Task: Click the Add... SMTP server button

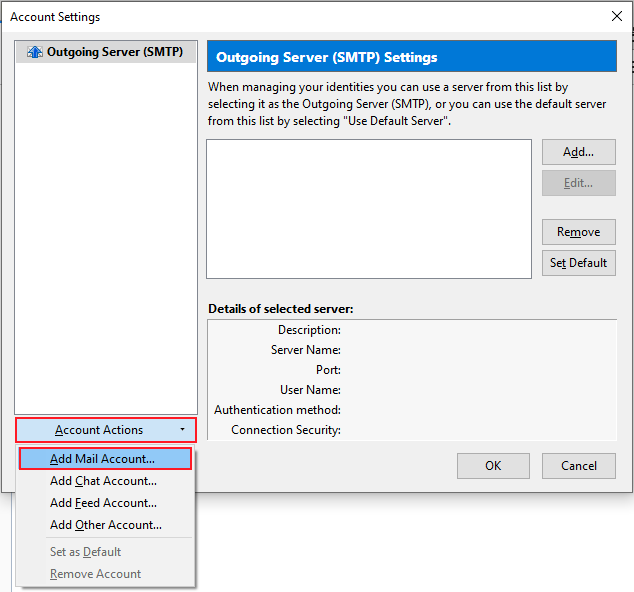Action: pos(578,152)
